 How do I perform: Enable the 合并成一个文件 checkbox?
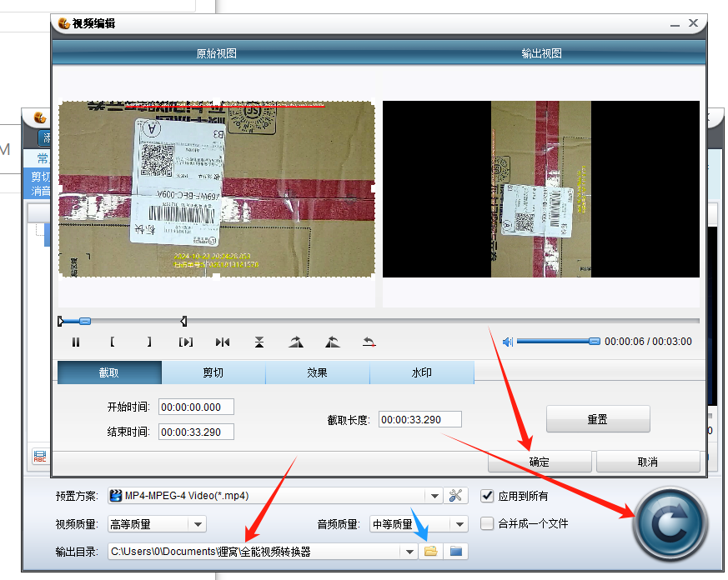coord(487,523)
